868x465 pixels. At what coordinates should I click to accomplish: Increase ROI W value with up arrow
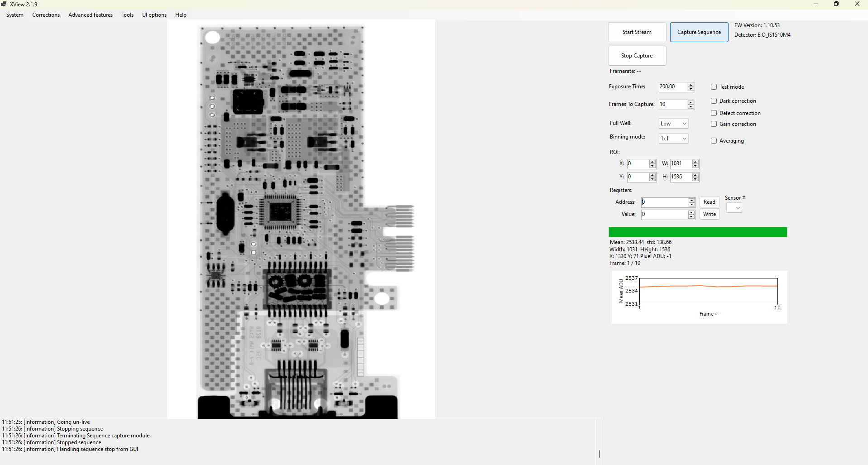[x=696, y=162]
